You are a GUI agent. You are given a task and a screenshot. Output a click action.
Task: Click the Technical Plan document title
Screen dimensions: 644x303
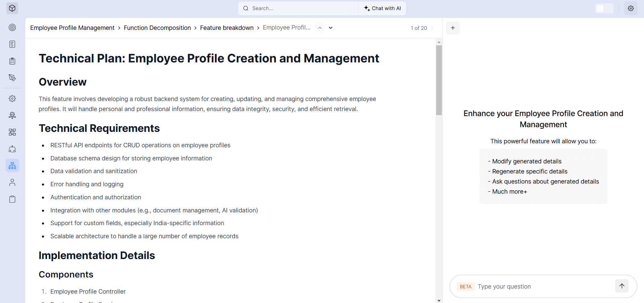209,58
